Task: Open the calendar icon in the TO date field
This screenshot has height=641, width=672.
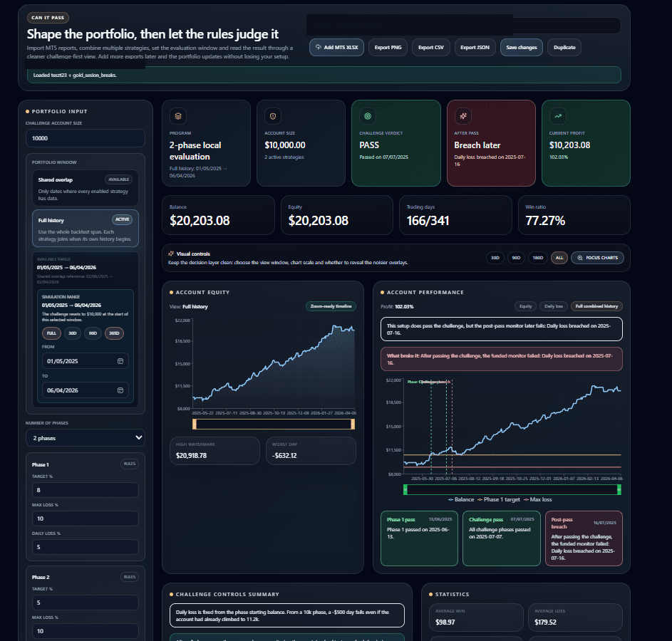Action: click(120, 390)
